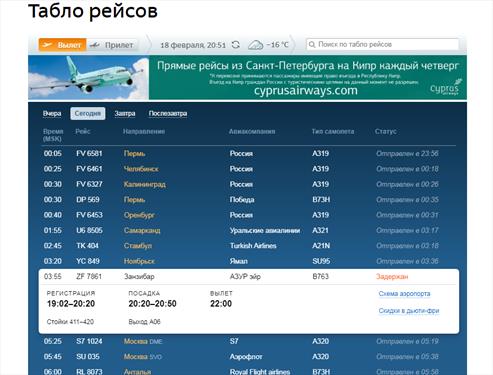
Task: Click the Табло рейсов page heading
Action: pos(93,11)
